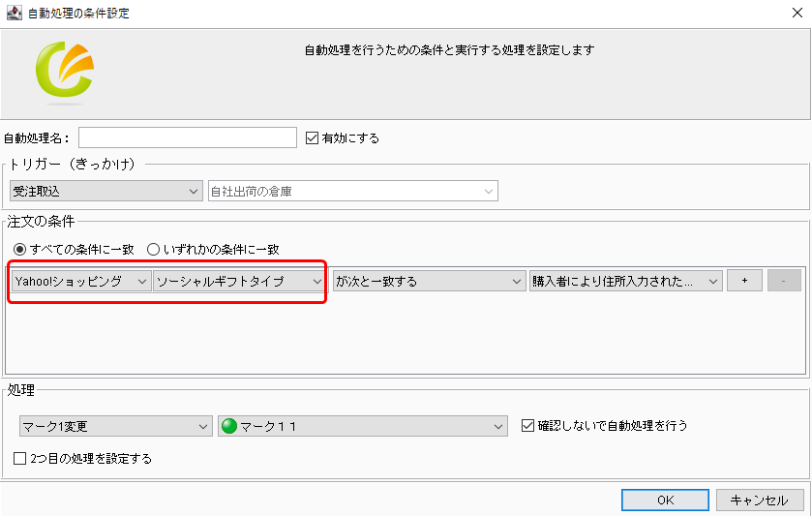Image resolution: width=812 pixels, height=516 pixels.
Task: Toggle the 有効にする checkbox
Action: [x=312, y=137]
